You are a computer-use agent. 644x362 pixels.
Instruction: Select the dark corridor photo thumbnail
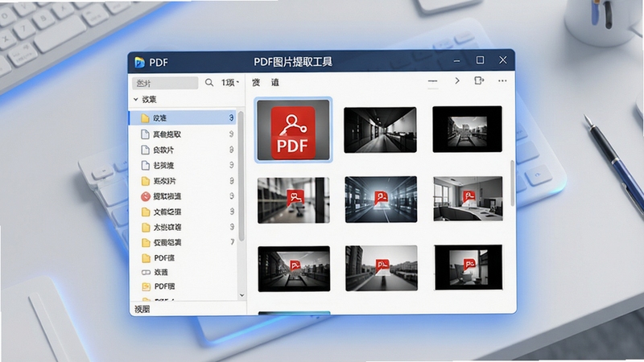380,130
